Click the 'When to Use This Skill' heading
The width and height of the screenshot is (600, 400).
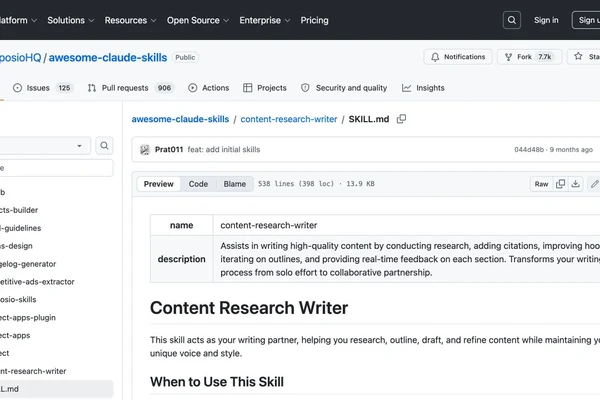coord(217,382)
